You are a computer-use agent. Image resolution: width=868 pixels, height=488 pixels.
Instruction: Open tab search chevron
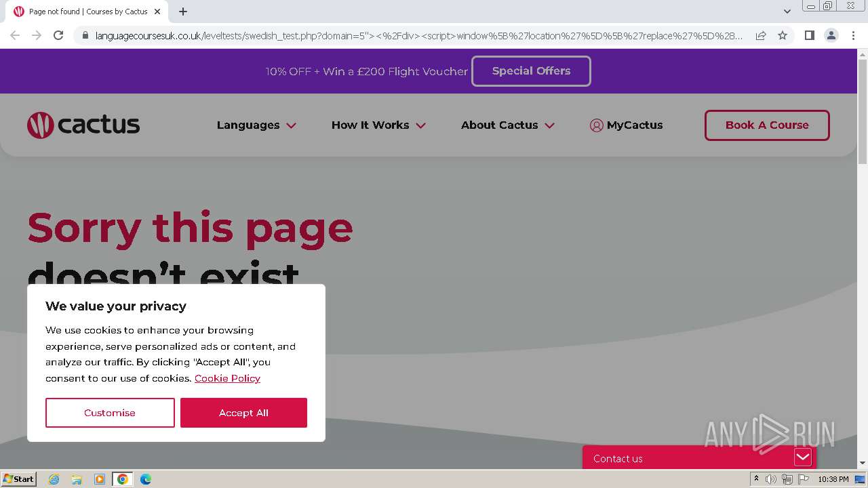coord(787,12)
